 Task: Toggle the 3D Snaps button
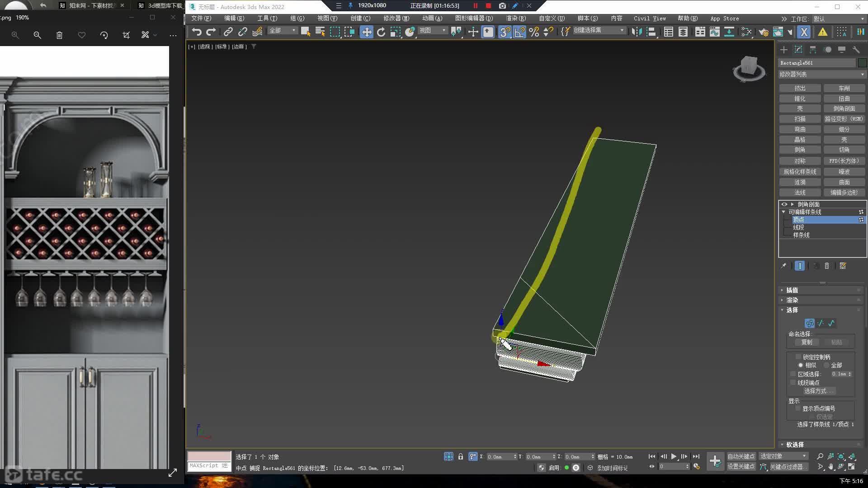tap(505, 32)
